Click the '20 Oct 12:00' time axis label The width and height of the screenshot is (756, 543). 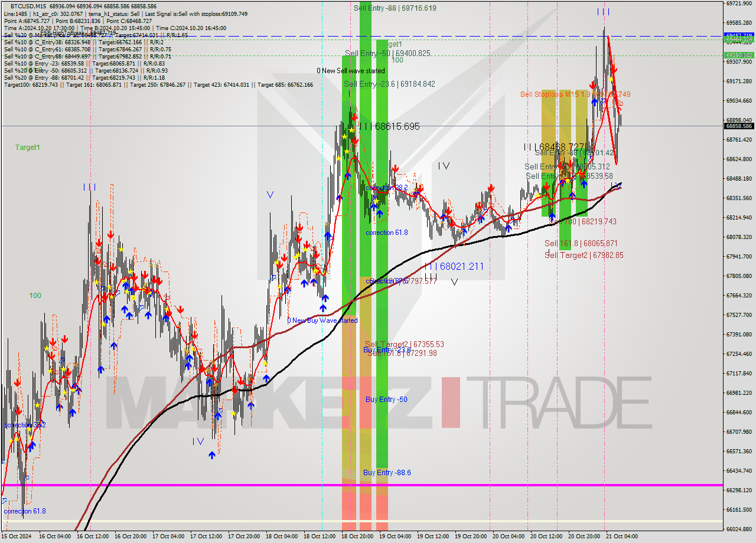(546, 537)
